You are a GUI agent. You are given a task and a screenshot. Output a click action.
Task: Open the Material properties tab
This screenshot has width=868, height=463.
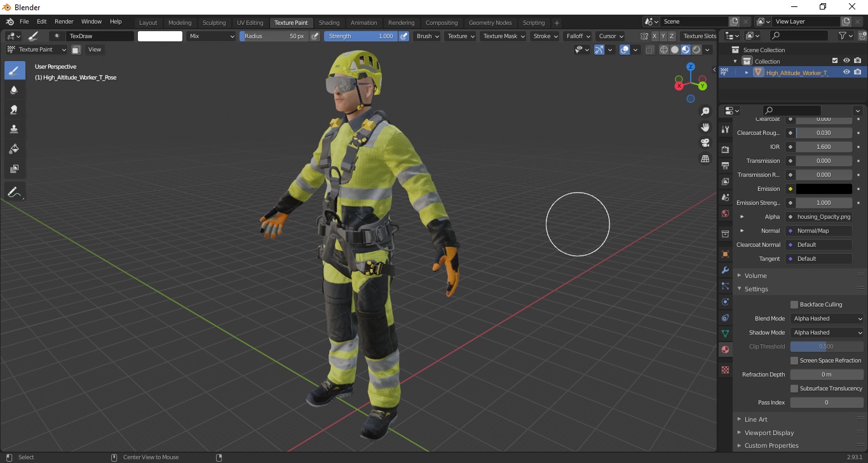(726, 349)
